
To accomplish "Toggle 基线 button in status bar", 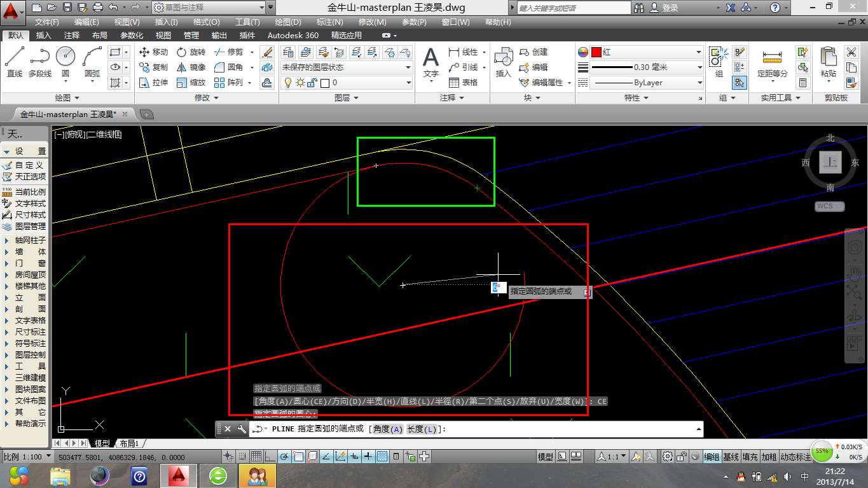I will pos(731,457).
